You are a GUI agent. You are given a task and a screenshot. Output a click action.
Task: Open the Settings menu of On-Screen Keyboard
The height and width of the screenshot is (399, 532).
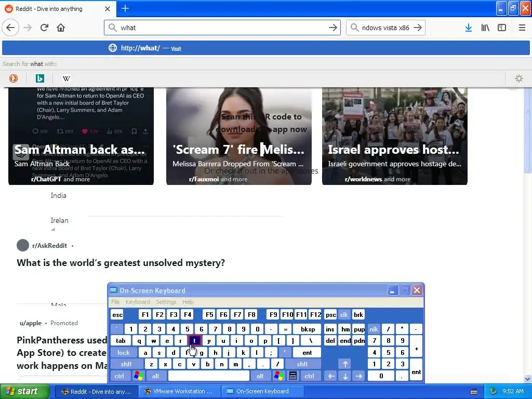tap(166, 302)
